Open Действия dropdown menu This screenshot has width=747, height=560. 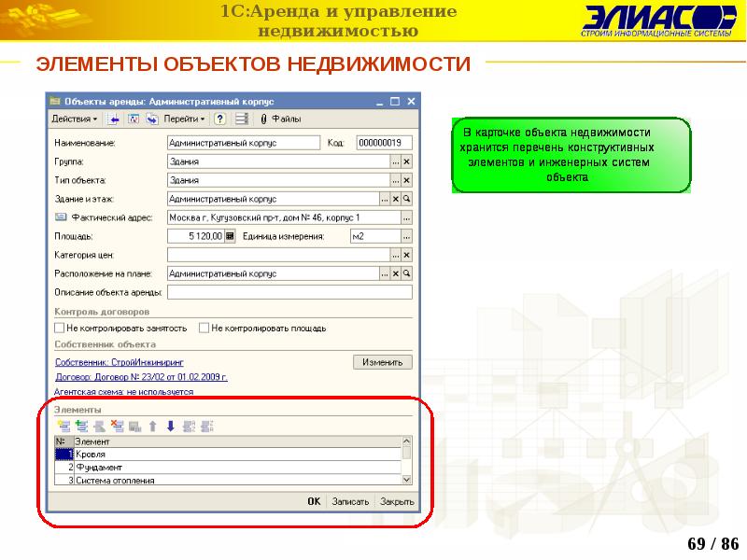[x=75, y=119]
